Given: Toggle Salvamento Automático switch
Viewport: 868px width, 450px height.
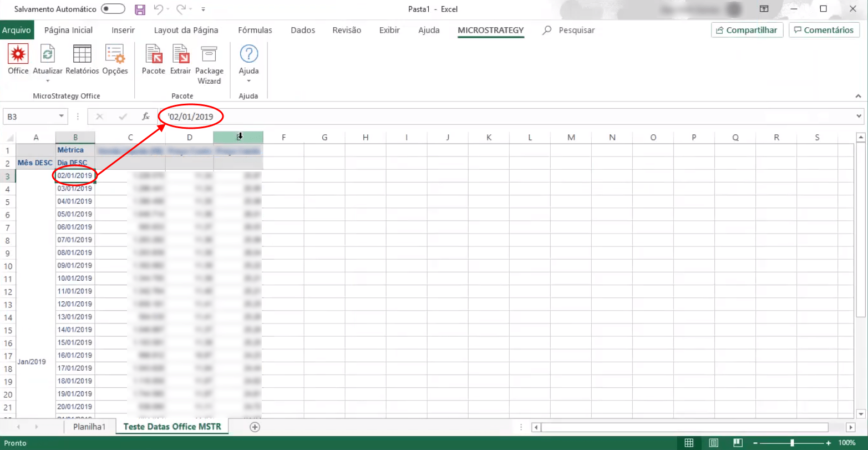Looking at the screenshot, I should [x=113, y=9].
